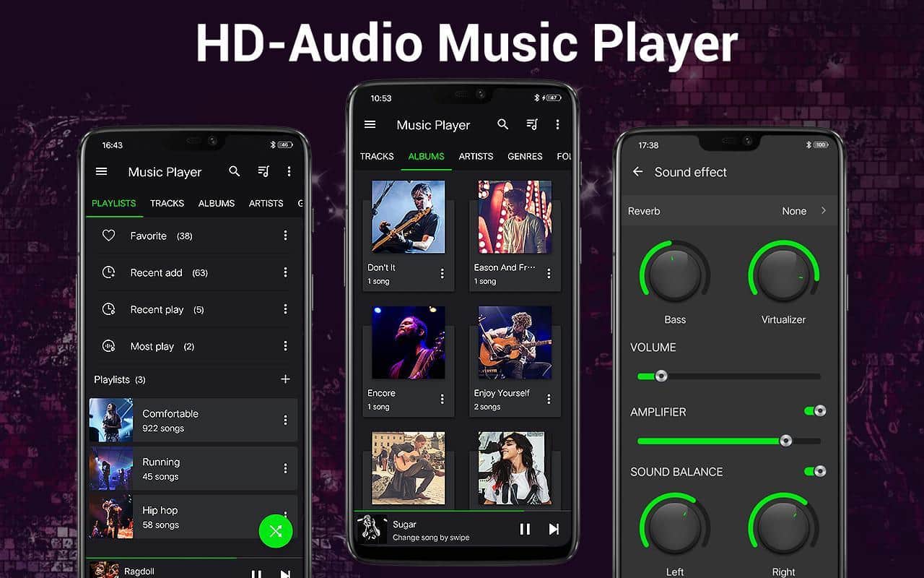Tap the green shuffle floating button
The height and width of the screenshot is (578, 924).
coord(275,532)
